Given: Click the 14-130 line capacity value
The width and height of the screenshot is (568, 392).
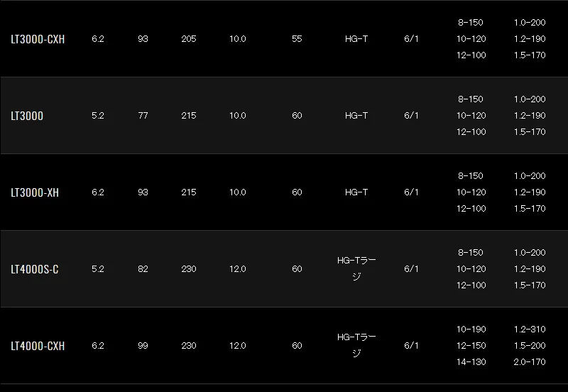Looking at the screenshot, I should point(471,362).
